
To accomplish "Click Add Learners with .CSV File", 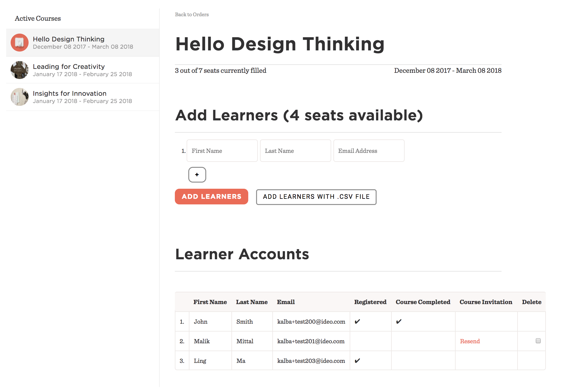I will [316, 197].
